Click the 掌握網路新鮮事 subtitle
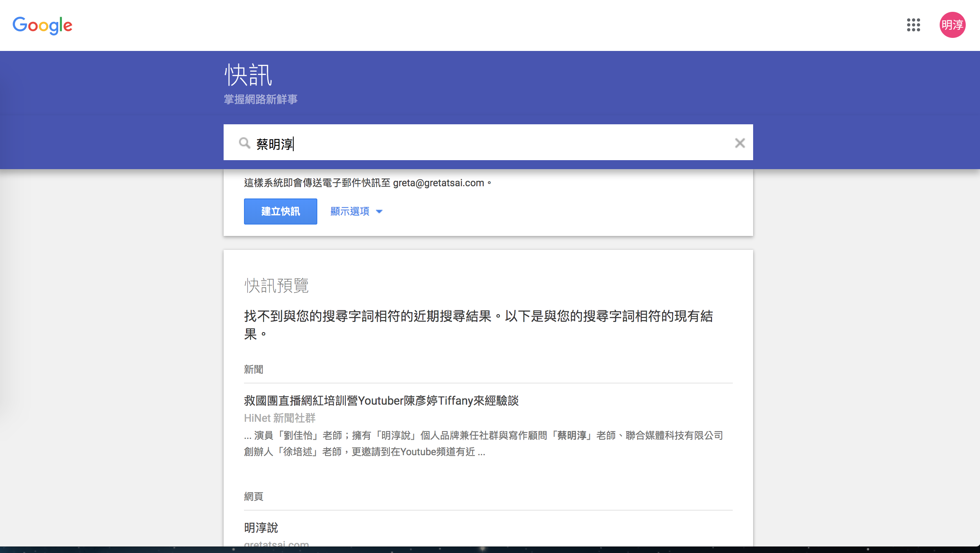Viewport: 980px width, 553px height. [x=261, y=99]
